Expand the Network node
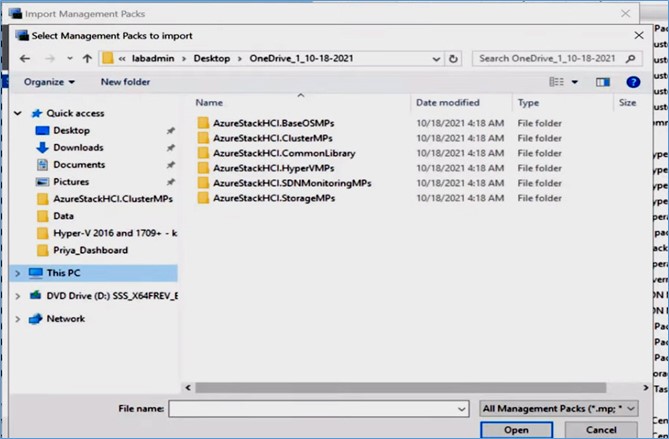The image size is (669, 439). [x=17, y=319]
